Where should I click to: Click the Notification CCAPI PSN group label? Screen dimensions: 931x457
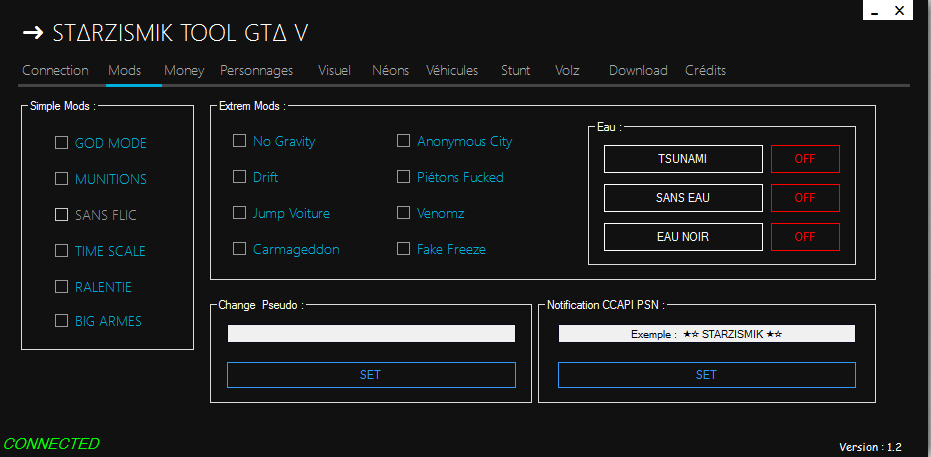click(606, 305)
